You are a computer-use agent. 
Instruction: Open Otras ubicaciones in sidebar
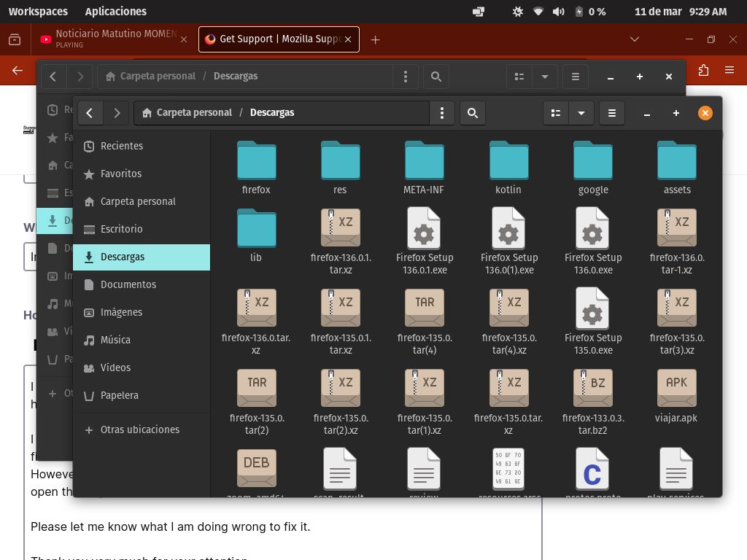142,430
